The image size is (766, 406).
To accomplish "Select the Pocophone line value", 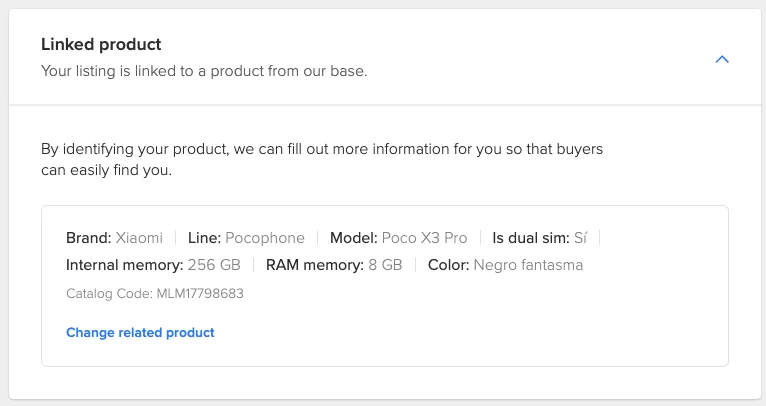I will click(x=265, y=238).
